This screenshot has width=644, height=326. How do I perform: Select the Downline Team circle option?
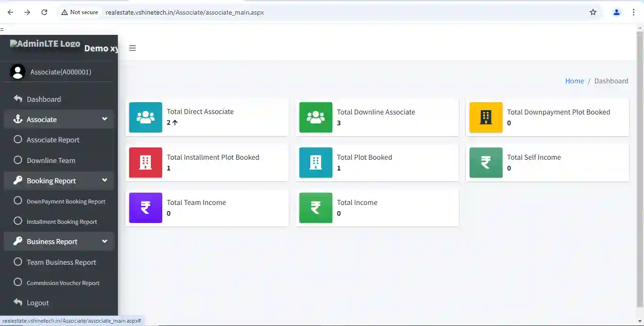tap(18, 160)
